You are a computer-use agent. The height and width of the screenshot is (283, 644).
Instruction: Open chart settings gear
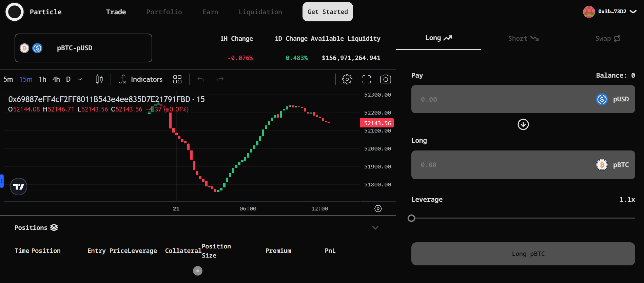click(x=347, y=79)
